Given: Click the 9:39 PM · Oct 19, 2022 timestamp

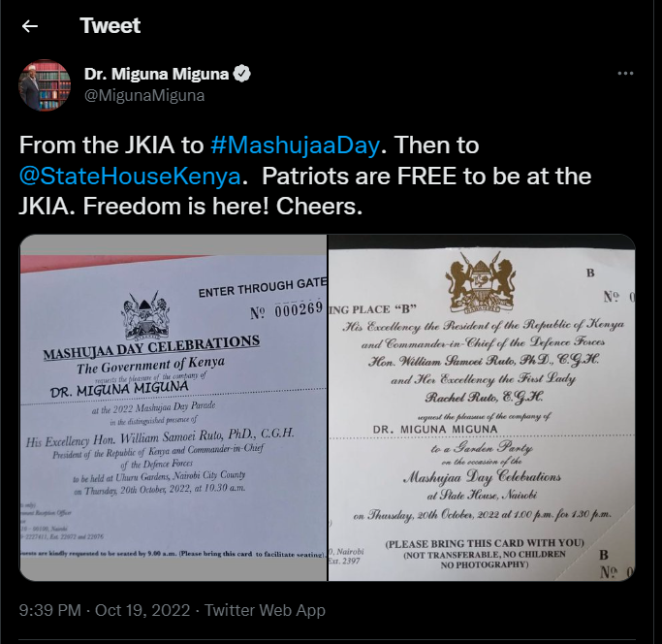Looking at the screenshot, I should tap(105, 610).
